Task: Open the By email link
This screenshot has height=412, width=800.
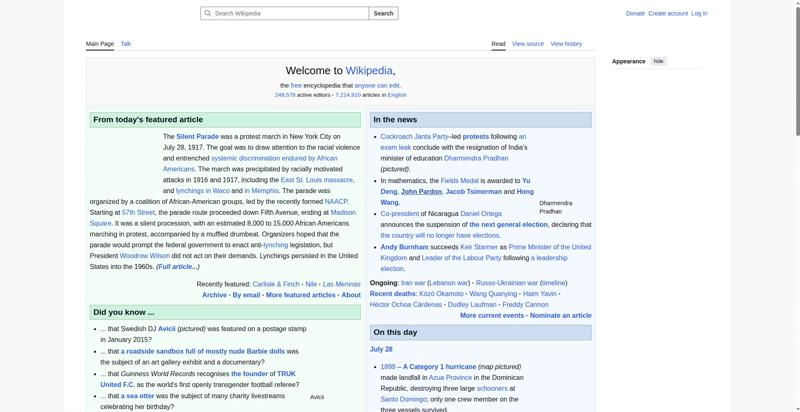Action: click(246, 295)
